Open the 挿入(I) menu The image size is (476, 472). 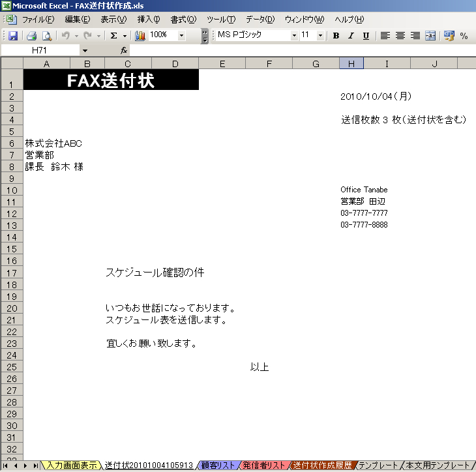point(149,20)
